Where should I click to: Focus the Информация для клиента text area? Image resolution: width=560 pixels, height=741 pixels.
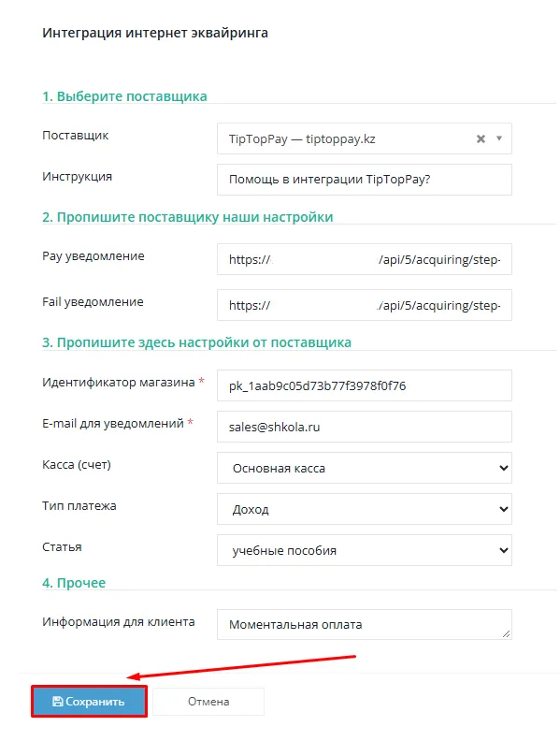pyautogui.click(x=364, y=624)
